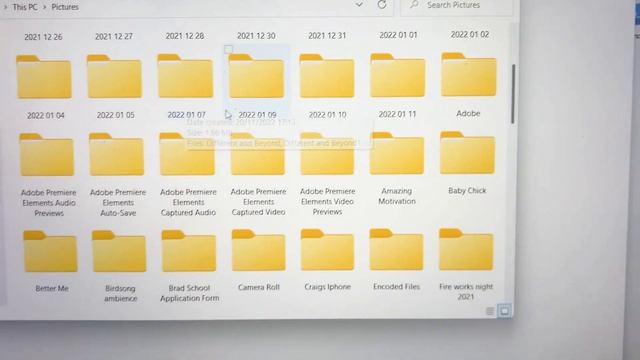Expand the chevron after This PC
The height and width of the screenshot is (360, 640).
44,7
